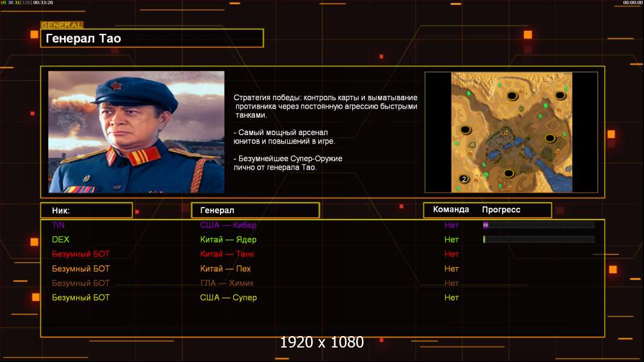Click the 'Стратегия победы' description paragraph
The height and width of the screenshot is (362, 644).
326,106
